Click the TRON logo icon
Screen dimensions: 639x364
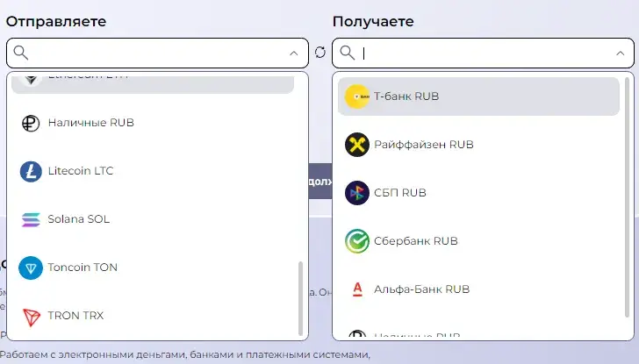tap(31, 317)
